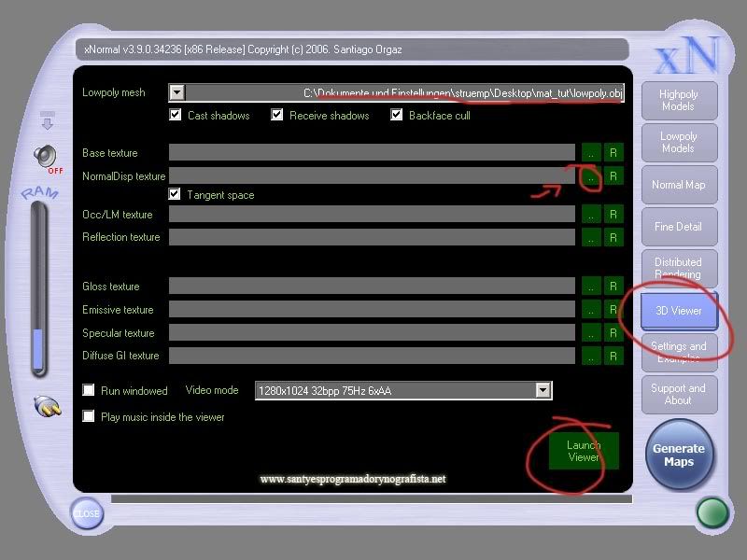Disable Backface cull checkbox
The image size is (747, 560).
(396, 115)
